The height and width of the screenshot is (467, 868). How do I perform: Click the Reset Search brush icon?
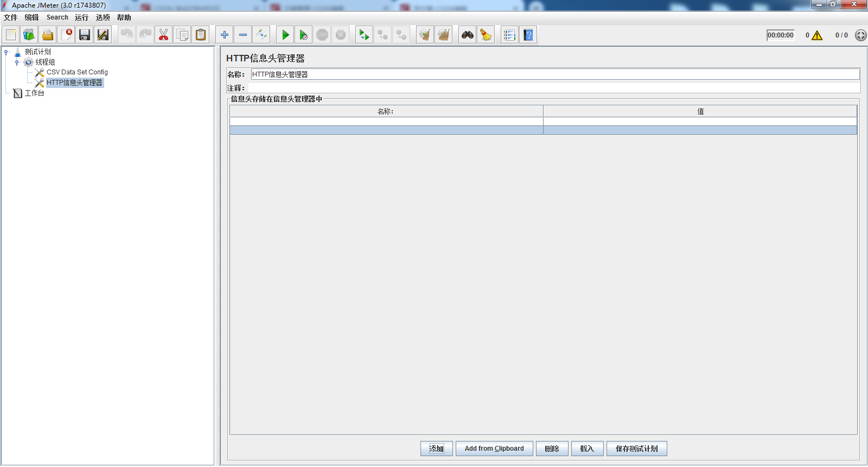click(486, 35)
